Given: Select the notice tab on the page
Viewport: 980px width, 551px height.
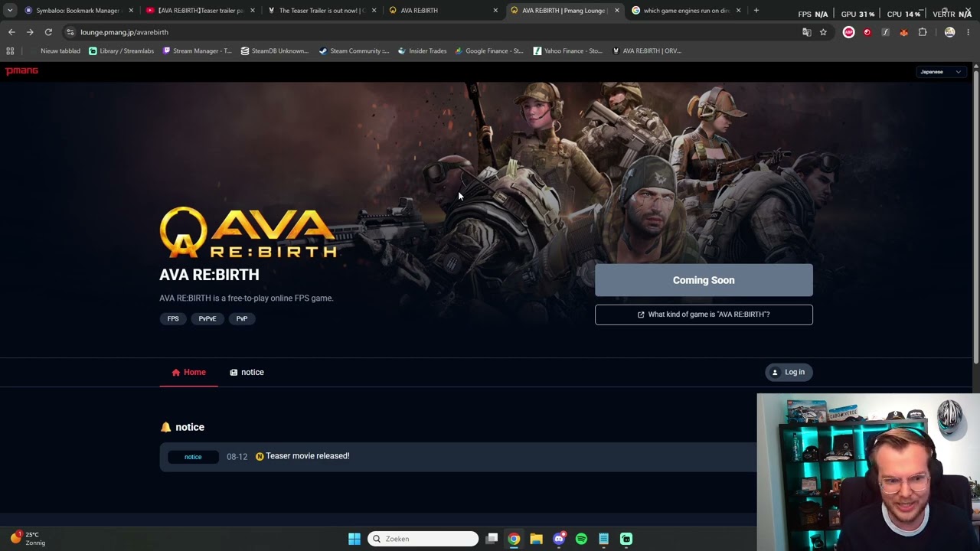Looking at the screenshot, I should click(x=247, y=373).
